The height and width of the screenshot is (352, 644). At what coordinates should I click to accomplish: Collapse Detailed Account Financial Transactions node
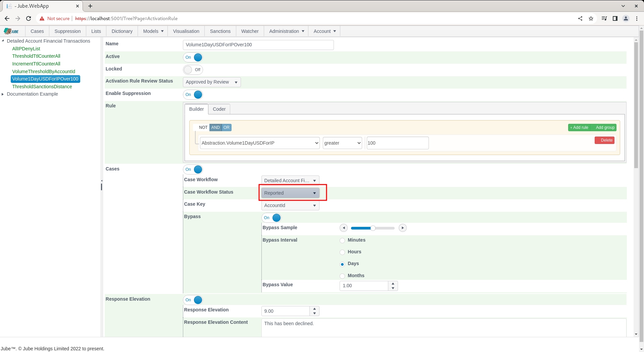click(x=3, y=41)
